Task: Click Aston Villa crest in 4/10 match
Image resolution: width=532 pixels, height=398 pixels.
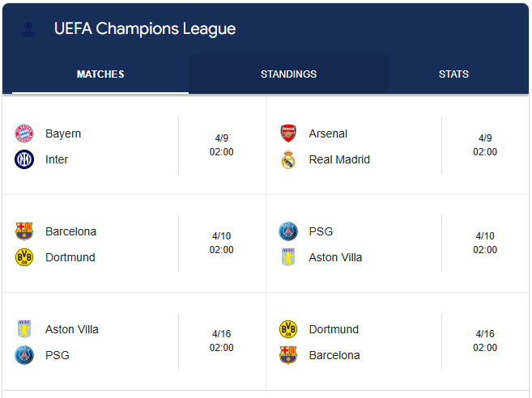Action: point(288,257)
